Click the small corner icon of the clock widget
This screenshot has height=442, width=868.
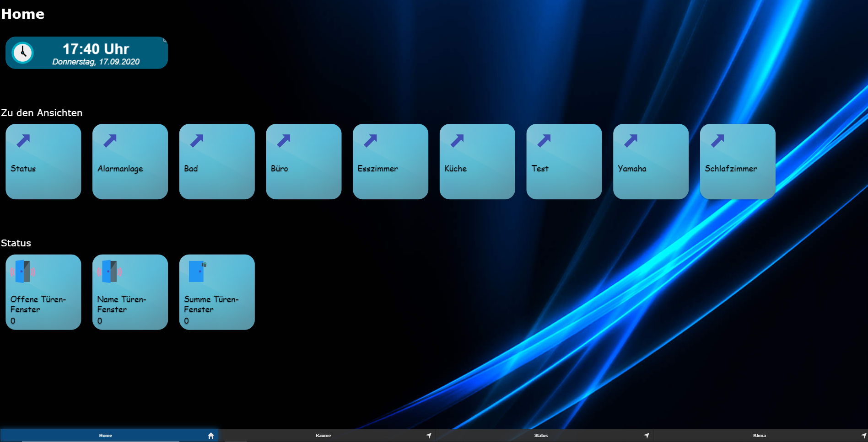(x=165, y=40)
